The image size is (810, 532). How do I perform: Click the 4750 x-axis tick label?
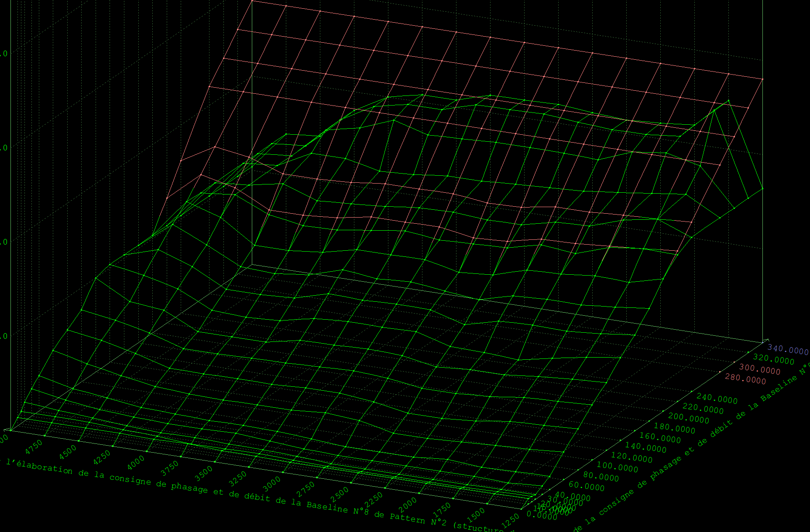(33, 447)
